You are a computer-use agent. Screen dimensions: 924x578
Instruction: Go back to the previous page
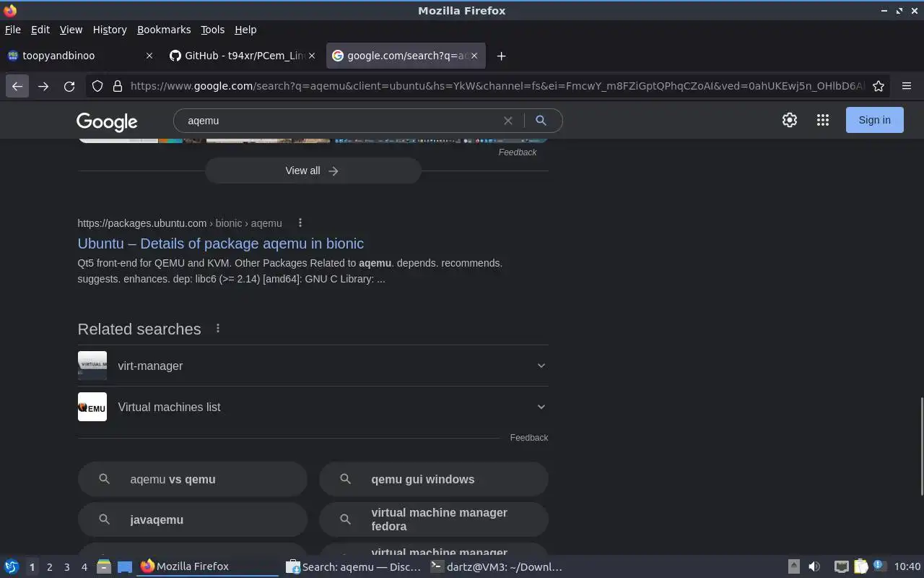[17, 86]
